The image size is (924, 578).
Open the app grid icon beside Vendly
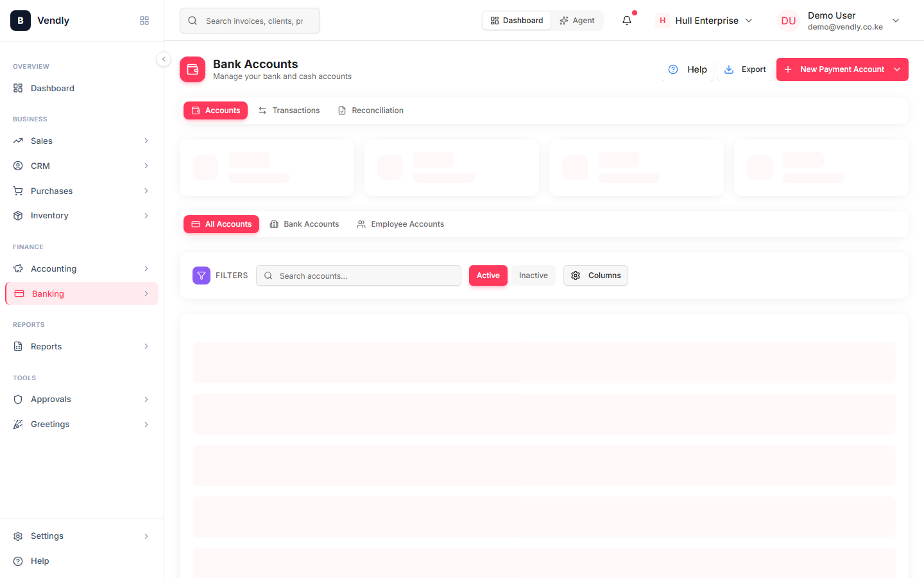click(144, 21)
